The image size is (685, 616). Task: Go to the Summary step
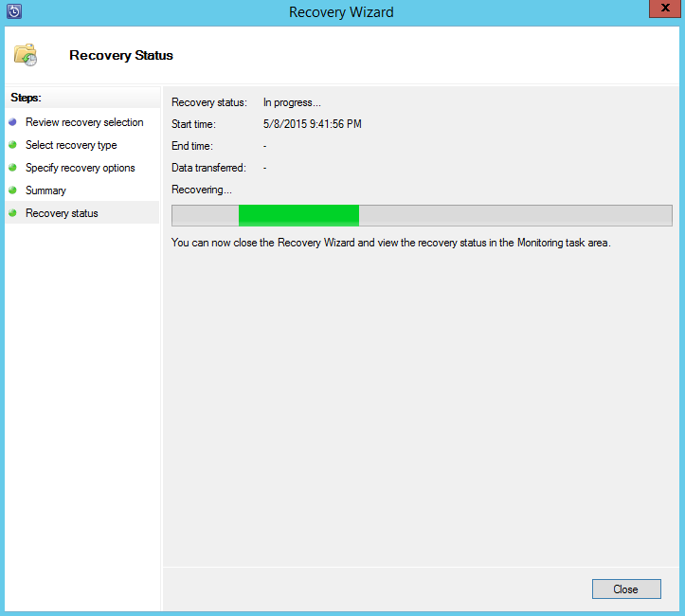pyautogui.click(x=45, y=190)
